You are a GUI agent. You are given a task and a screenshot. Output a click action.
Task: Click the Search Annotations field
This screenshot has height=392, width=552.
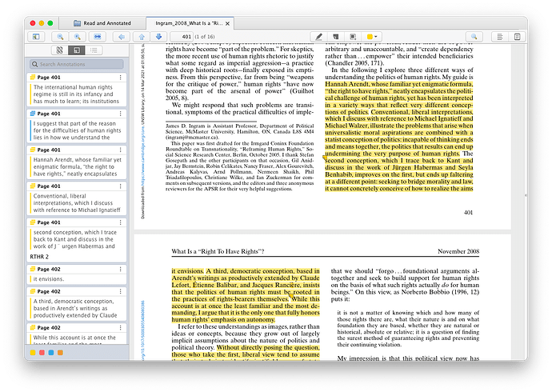point(77,64)
